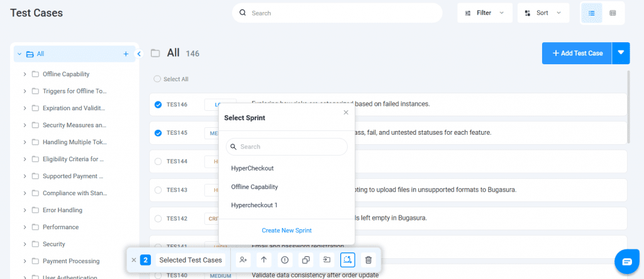Click the duplicate icon in the bulk toolbar
The width and height of the screenshot is (644, 279).
tap(306, 259)
